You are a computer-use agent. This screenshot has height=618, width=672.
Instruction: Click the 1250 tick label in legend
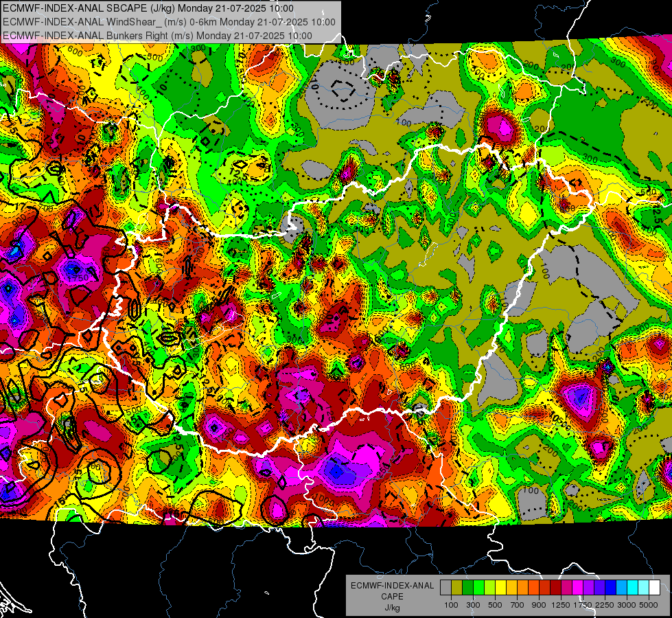click(561, 605)
